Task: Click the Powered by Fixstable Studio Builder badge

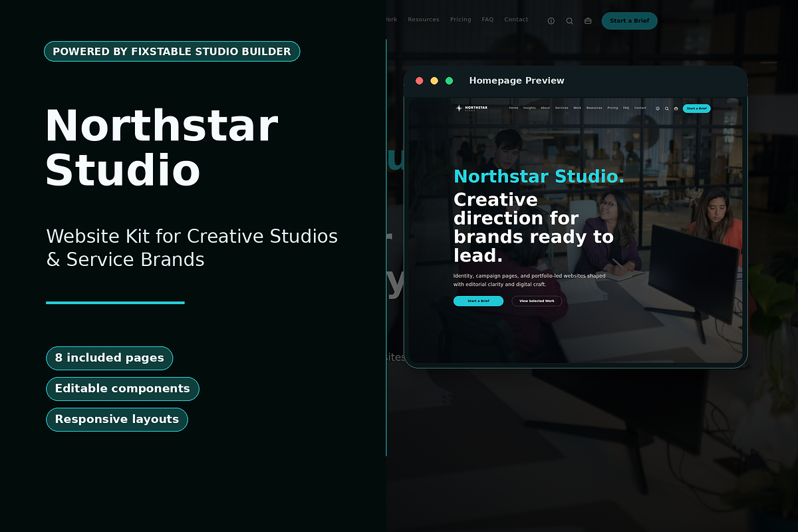Action: click(172, 51)
